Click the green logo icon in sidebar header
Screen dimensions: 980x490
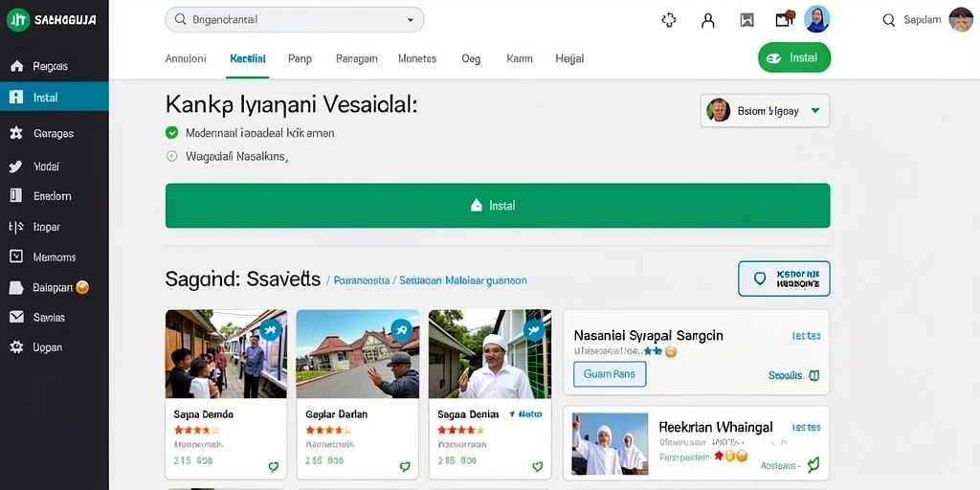[x=18, y=20]
